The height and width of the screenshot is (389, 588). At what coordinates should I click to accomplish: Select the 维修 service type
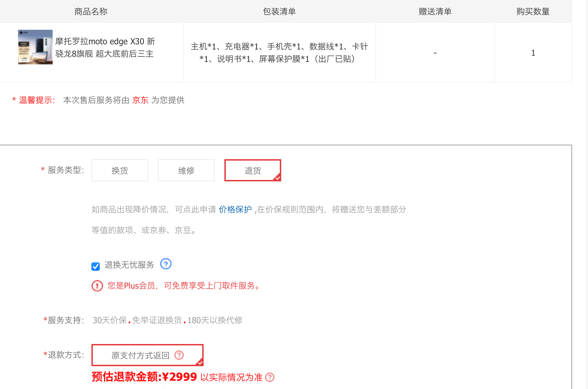(186, 170)
